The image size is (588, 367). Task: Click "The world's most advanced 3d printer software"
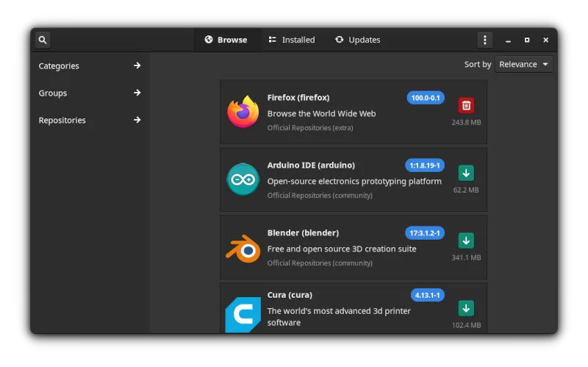point(339,317)
